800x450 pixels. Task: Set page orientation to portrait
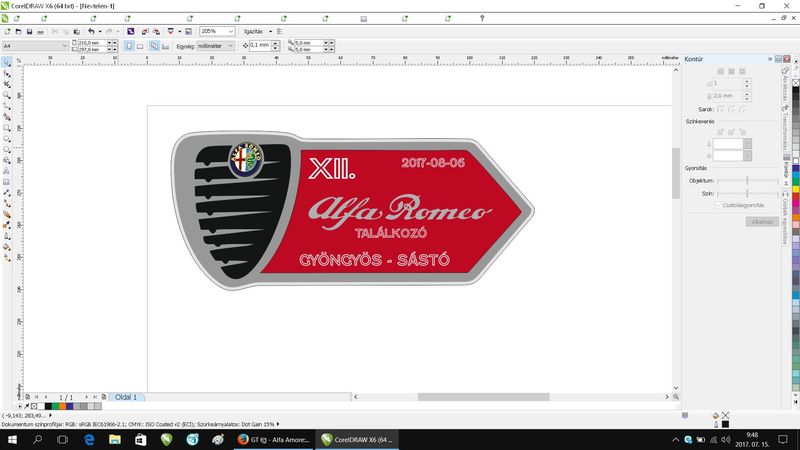click(129, 46)
